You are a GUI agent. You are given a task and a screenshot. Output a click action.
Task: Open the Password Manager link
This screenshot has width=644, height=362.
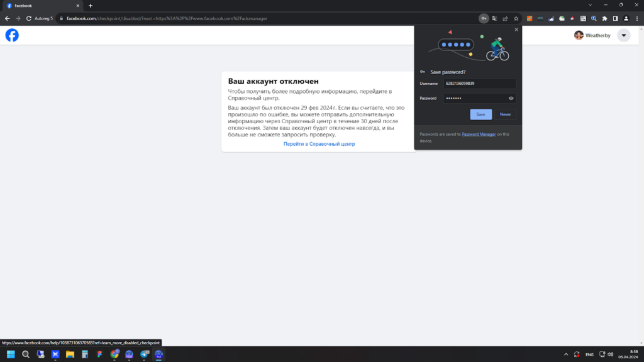coord(479,134)
